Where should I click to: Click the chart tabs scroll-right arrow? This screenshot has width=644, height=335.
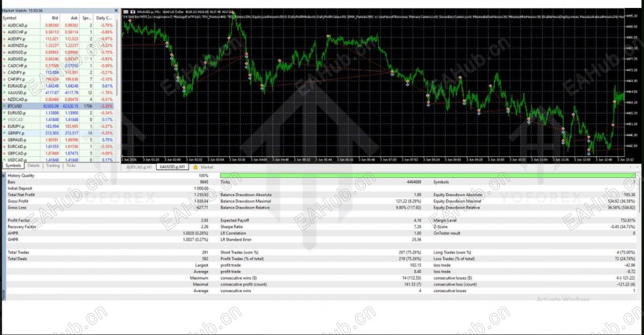636,167
